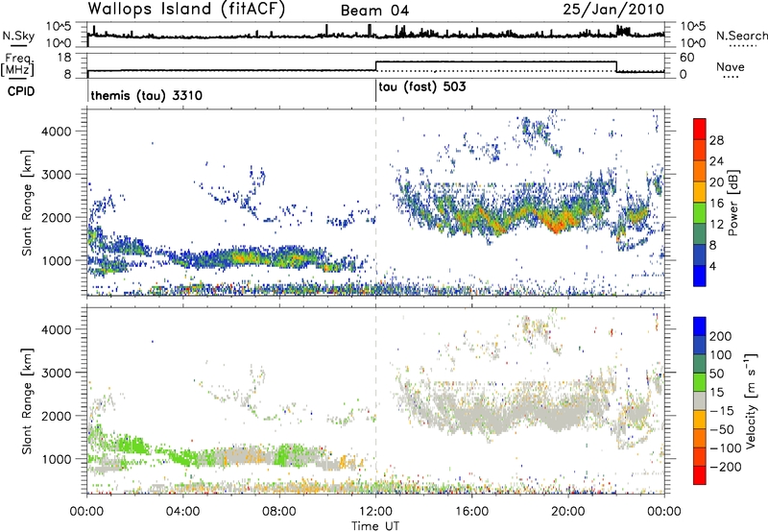Image resolution: width=768 pixels, height=532 pixels.
Task: Click the '60' Nave axis value
Action: pos(687,58)
